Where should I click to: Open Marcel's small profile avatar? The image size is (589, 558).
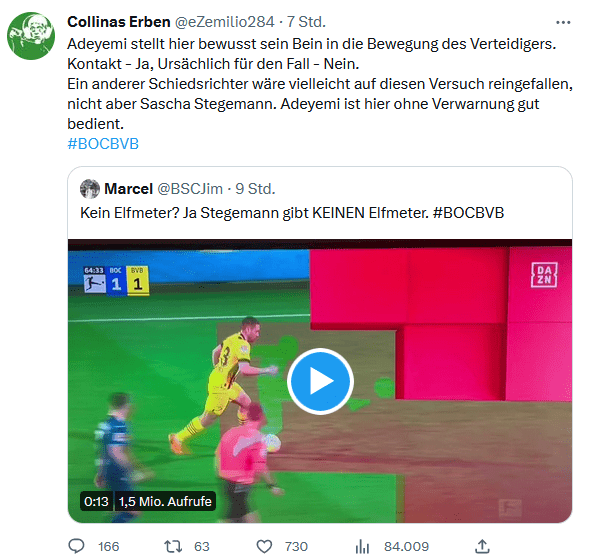90,189
